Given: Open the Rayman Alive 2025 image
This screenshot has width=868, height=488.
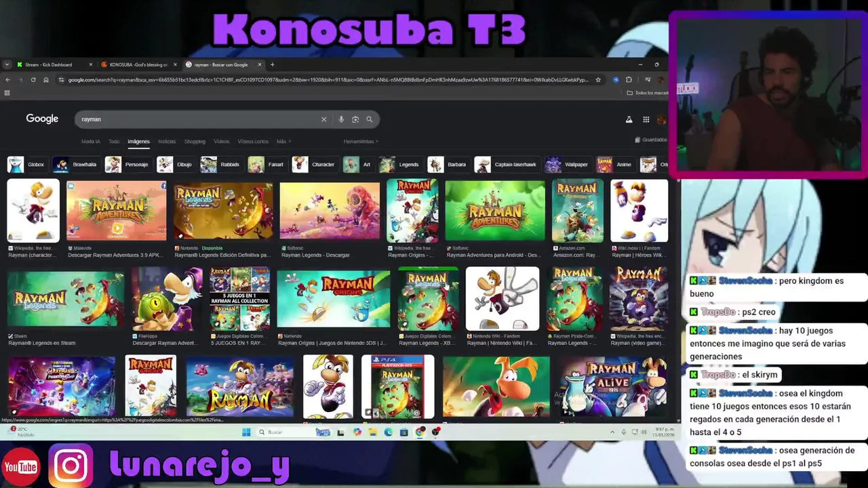Looking at the screenshot, I should click(613, 386).
